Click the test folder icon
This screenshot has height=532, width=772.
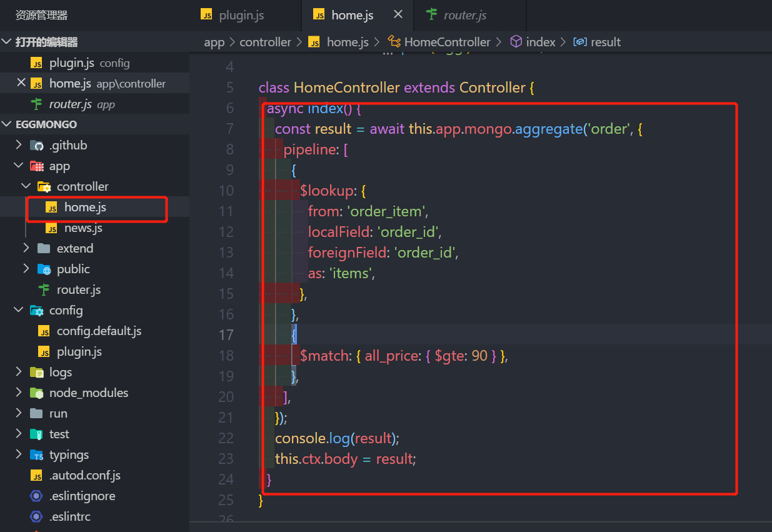tap(37, 434)
